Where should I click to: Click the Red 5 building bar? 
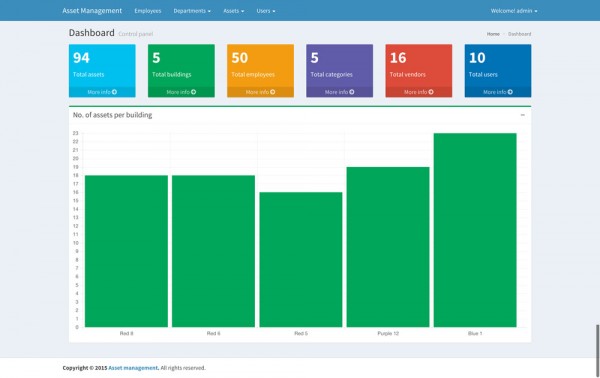(x=301, y=259)
